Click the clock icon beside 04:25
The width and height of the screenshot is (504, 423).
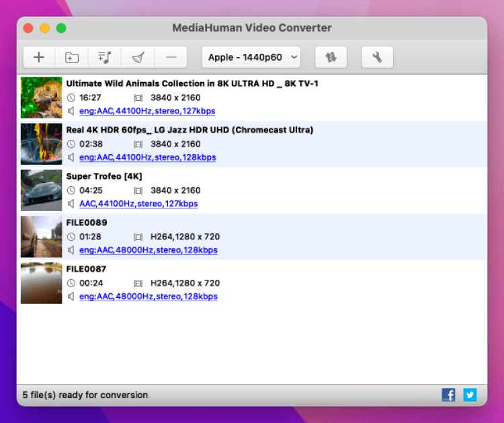[71, 190]
